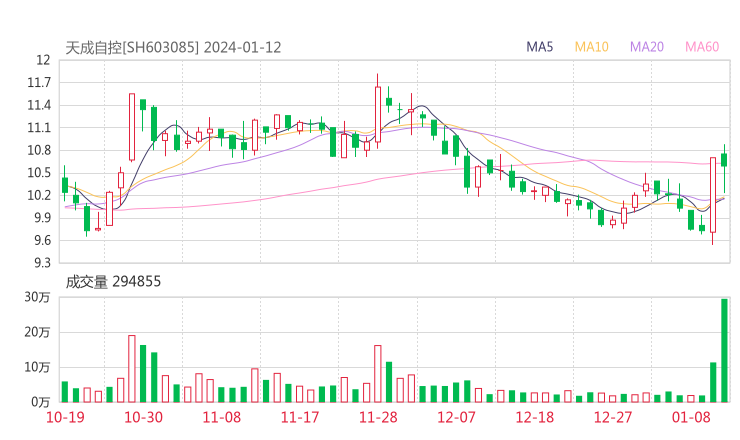740x440 pixels.
Task: Click the 10.8 price axis label
Action: point(39,150)
